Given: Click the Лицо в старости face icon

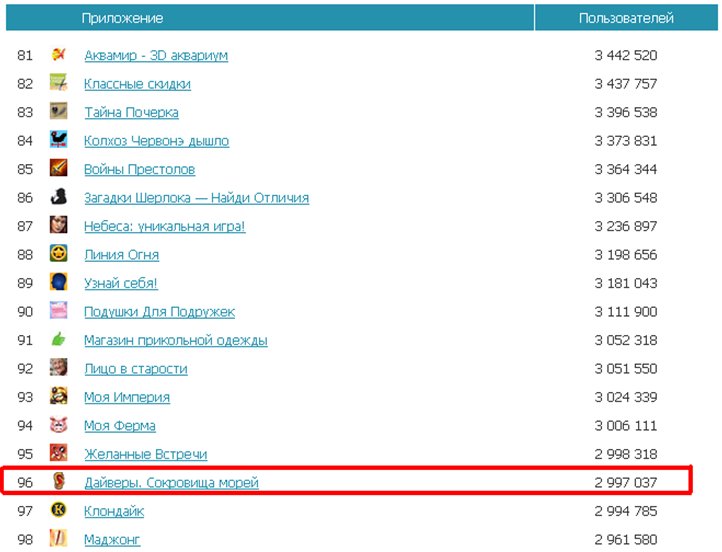Looking at the screenshot, I should tap(58, 368).
